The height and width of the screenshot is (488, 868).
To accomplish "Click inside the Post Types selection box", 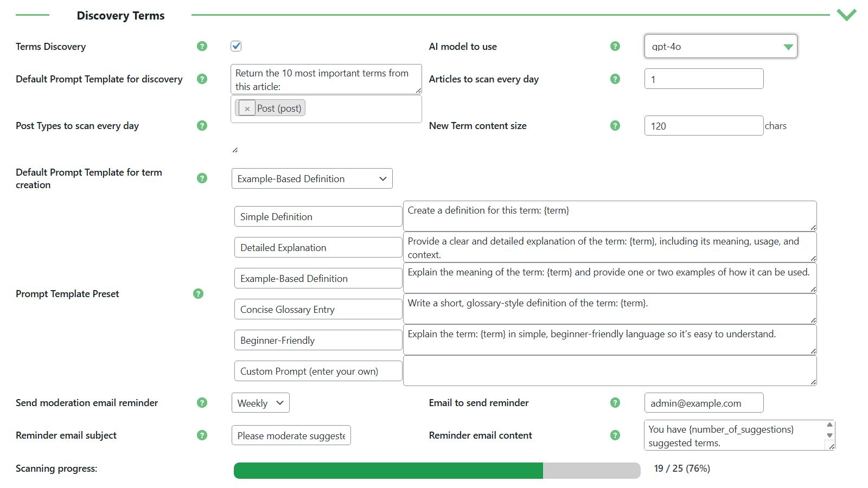I will 326,109.
